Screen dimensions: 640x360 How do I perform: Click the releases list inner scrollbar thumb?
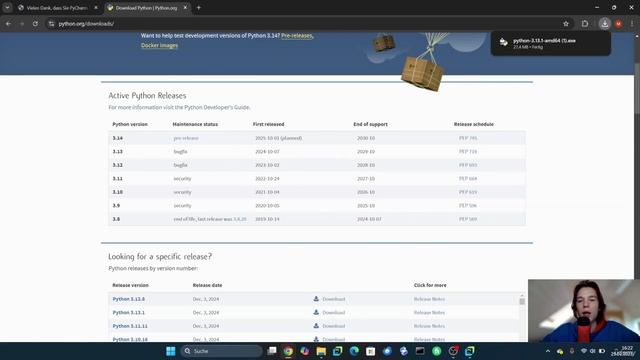522,301
